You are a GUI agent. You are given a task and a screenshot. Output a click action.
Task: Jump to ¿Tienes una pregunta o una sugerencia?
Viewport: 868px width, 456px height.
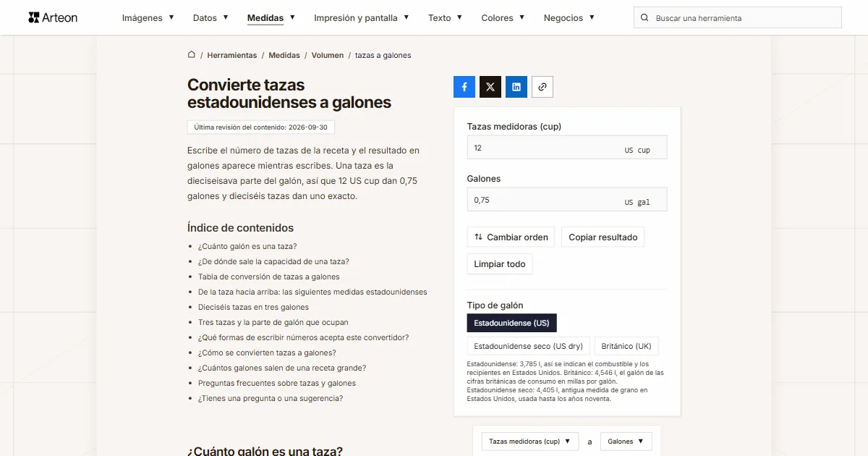271,398
